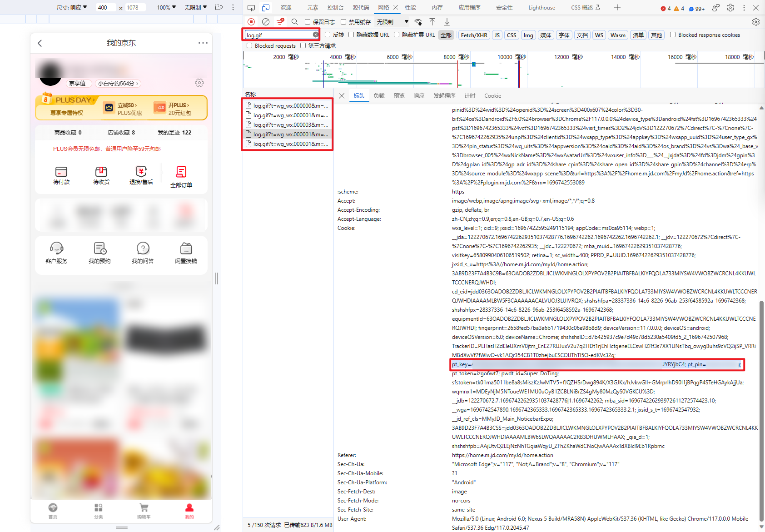The image size is (765, 532).
Task: Filter requests by Fetch/XHR type
Action: click(474, 35)
